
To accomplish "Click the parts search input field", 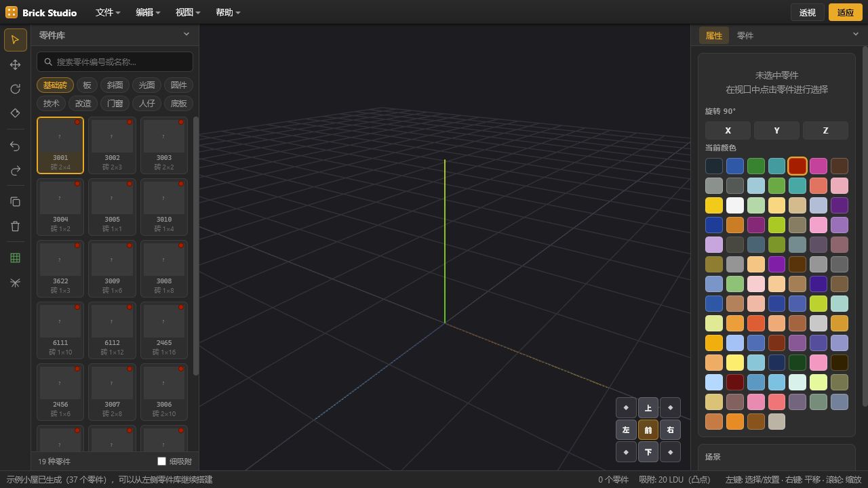I will (x=115, y=62).
